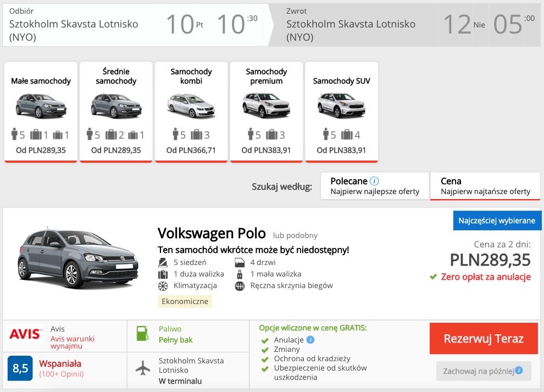Click the Małe samochody car thumbnail image
The height and width of the screenshot is (392, 544).
tap(41, 106)
